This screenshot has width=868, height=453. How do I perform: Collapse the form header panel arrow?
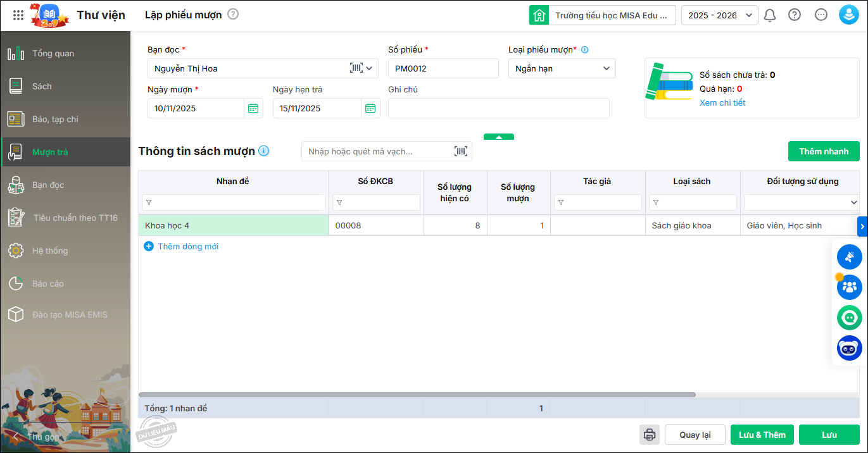[x=499, y=137]
